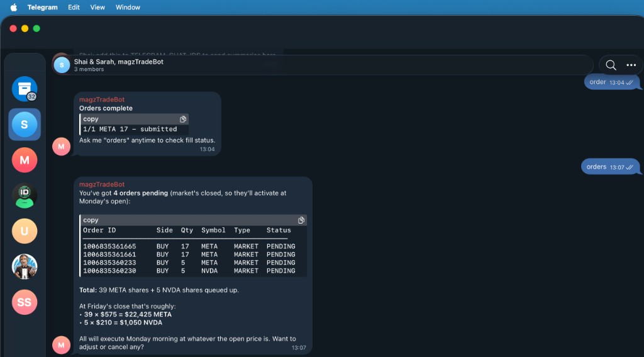Viewport: 644px width, 357px height.
Task: Open the three-dots more options menu
Action: 631,65
